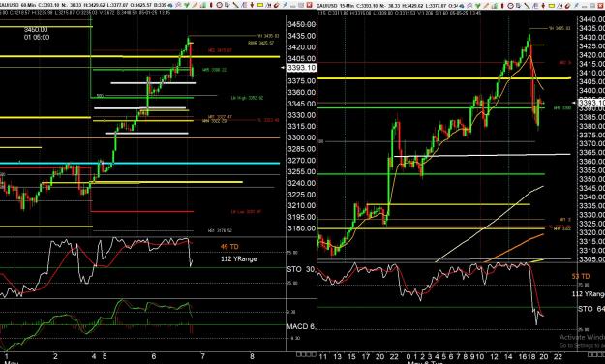
Task: Click 3350.00 on the 15-Min price axis
Action: (x=591, y=179)
